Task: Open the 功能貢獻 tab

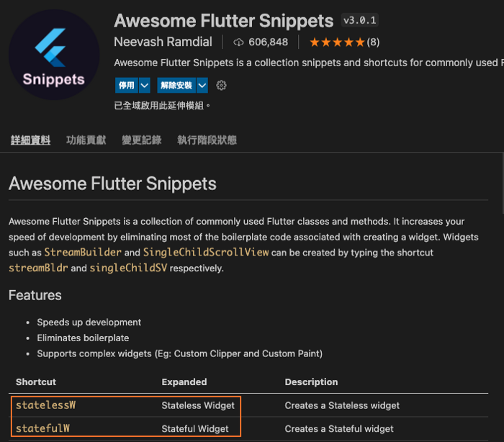Action: point(86,140)
